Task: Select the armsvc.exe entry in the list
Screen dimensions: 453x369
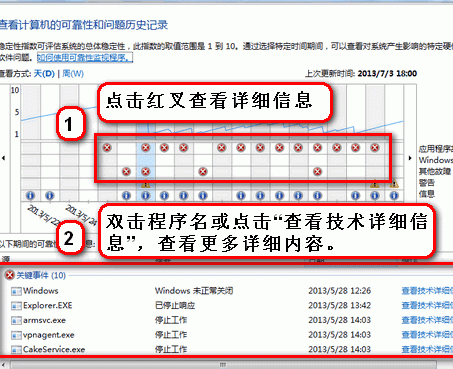Action: (44, 320)
